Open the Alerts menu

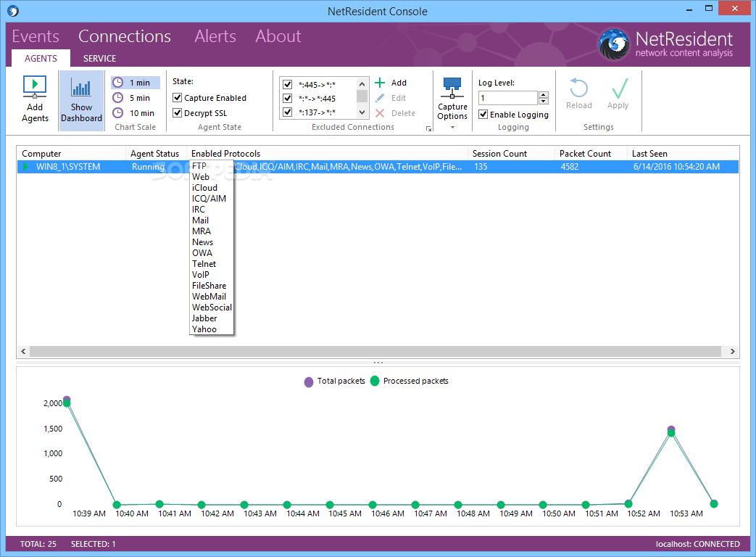[x=215, y=36]
